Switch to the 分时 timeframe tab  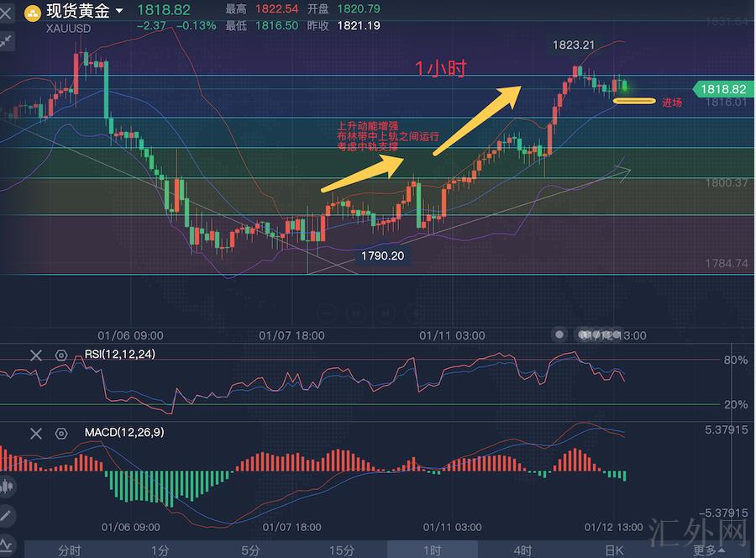(x=70, y=550)
